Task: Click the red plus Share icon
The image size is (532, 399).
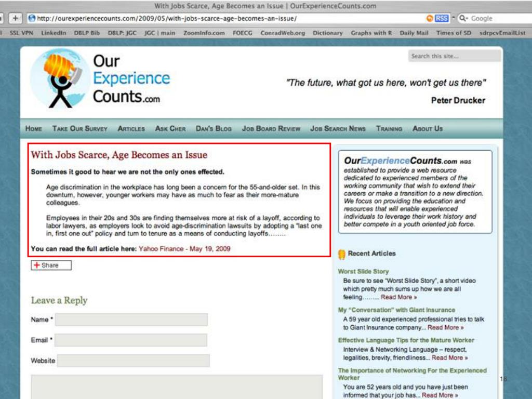Action: (37, 265)
